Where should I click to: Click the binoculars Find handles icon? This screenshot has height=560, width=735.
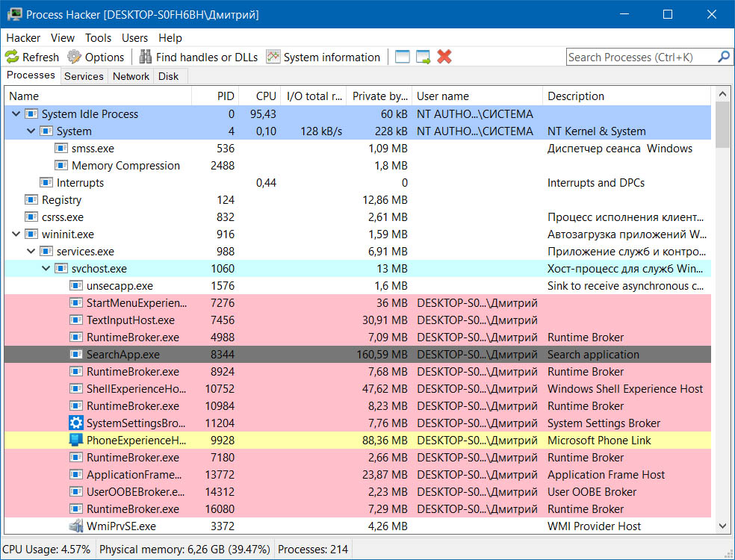click(x=146, y=57)
